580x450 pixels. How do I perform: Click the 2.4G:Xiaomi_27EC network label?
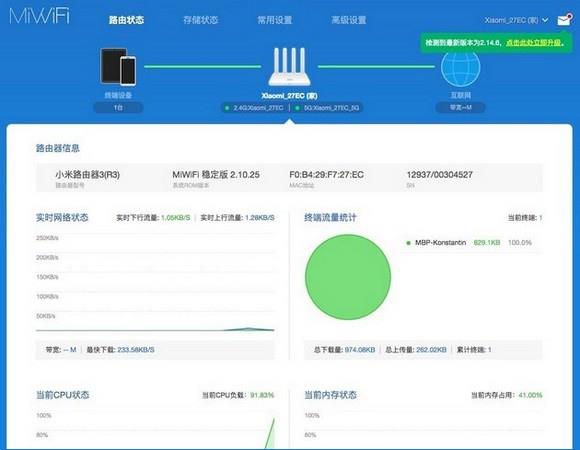(x=258, y=108)
